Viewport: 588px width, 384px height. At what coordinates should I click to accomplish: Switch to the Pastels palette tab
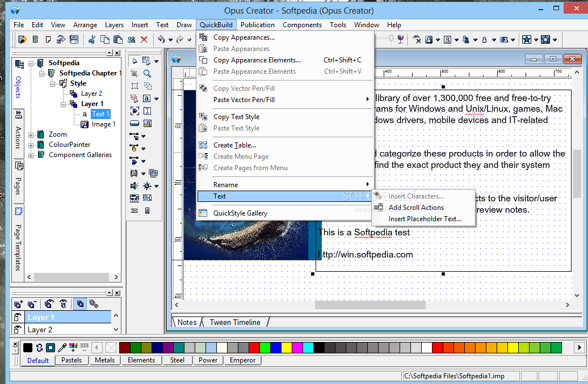click(x=72, y=360)
